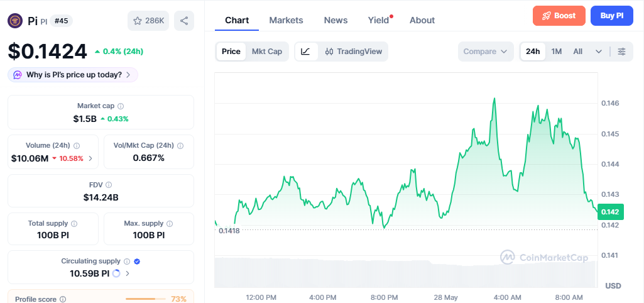Switch to the About tab

[422, 20]
